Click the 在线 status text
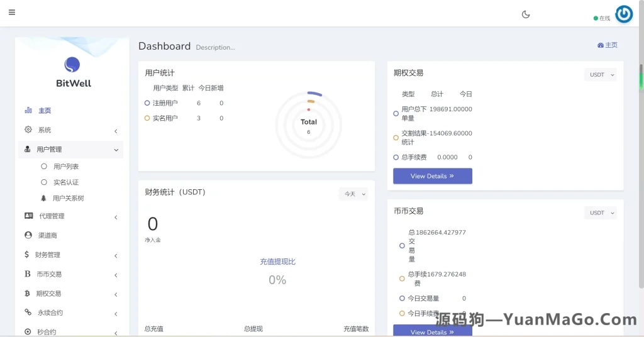Image resolution: width=644 pixels, height=337 pixels. [x=604, y=18]
